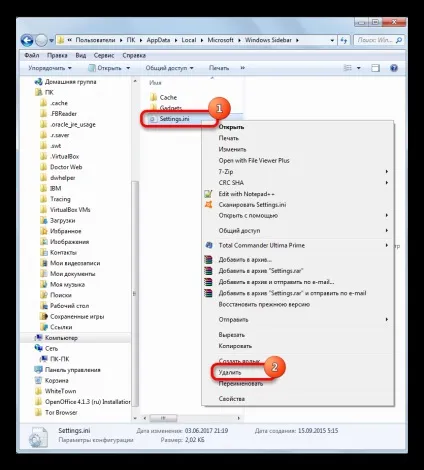Open the Файл menu

coord(32,55)
